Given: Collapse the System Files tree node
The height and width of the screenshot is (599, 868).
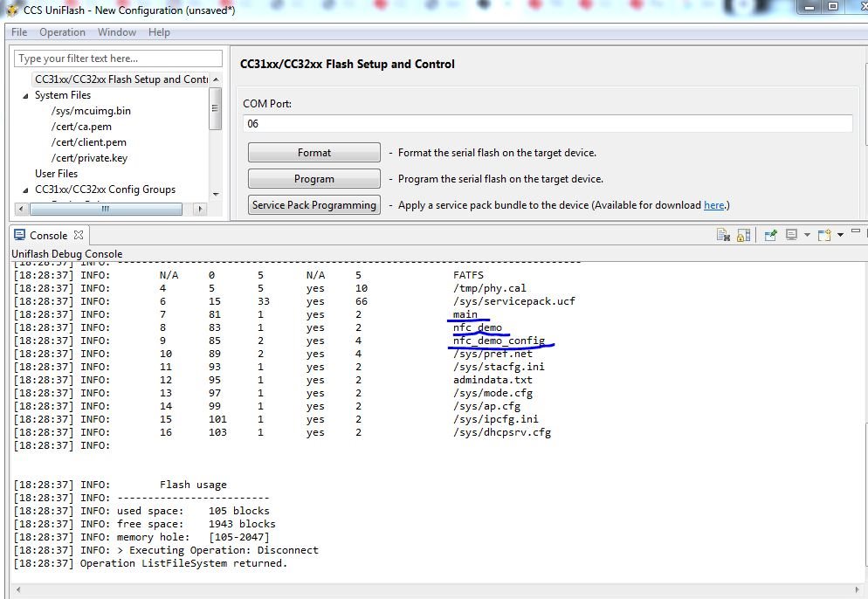Looking at the screenshot, I should coord(25,96).
